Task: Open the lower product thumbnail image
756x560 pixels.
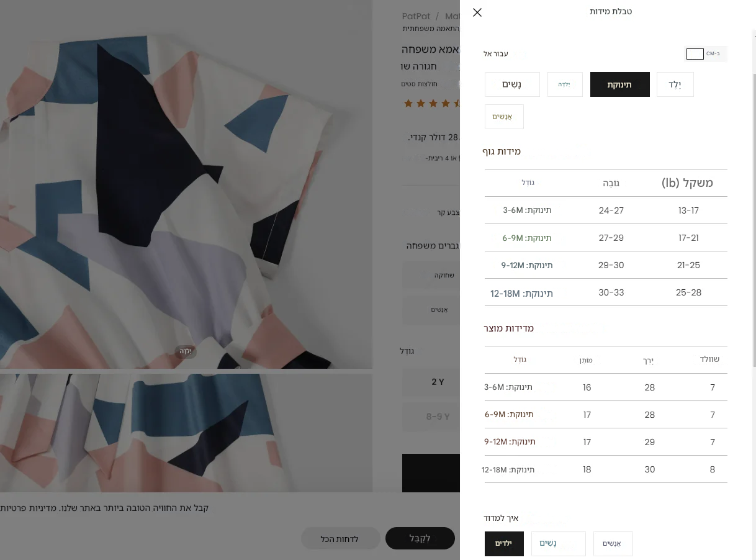Action: click(x=186, y=433)
